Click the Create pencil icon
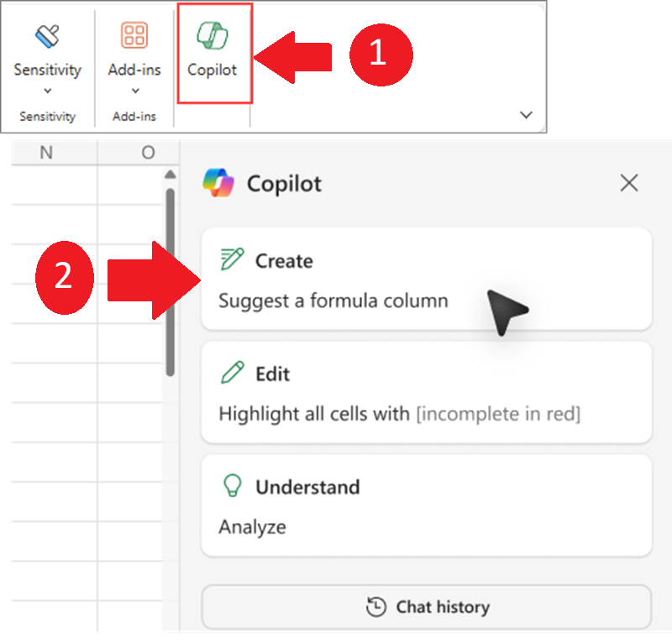Image resolution: width=672 pixels, height=643 pixels. click(x=231, y=260)
